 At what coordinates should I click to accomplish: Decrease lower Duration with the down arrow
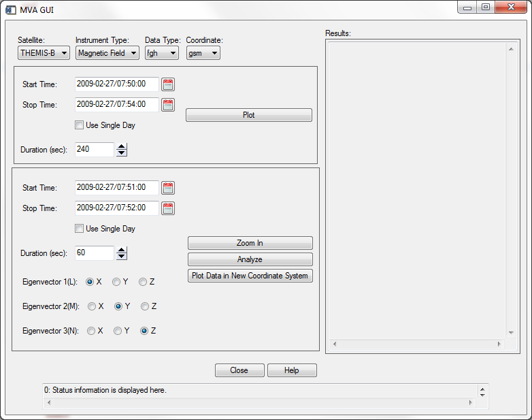pyautogui.click(x=122, y=257)
